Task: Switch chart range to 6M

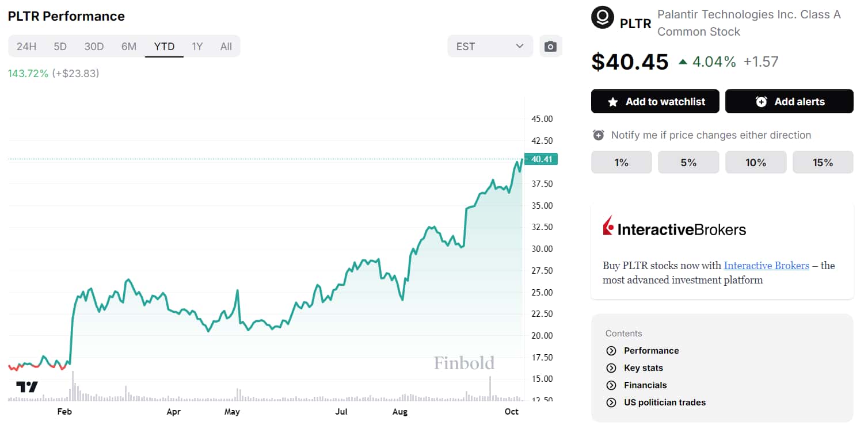Action: [x=129, y=47]
